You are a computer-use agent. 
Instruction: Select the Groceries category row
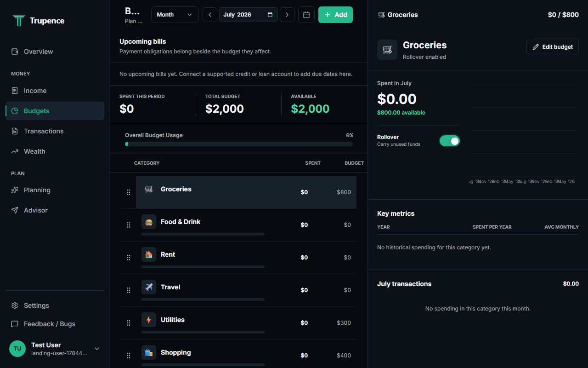[x=246, y=192]
